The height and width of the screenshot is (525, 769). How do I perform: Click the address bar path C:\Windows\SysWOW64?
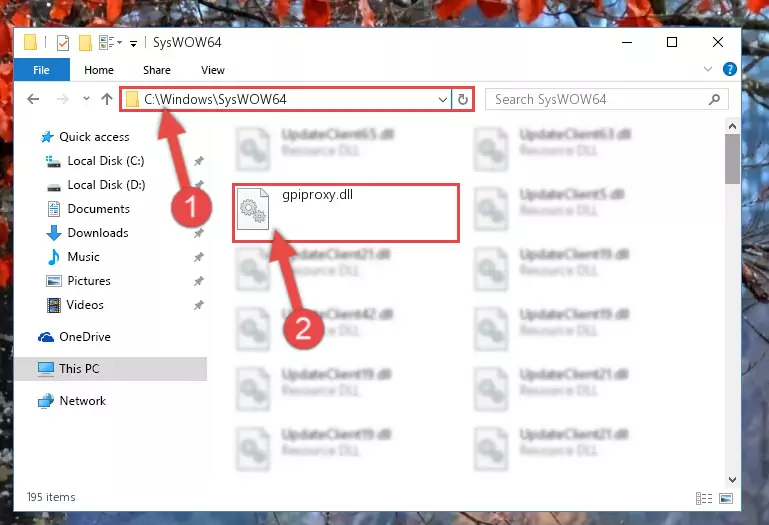[x=215, y=100]
